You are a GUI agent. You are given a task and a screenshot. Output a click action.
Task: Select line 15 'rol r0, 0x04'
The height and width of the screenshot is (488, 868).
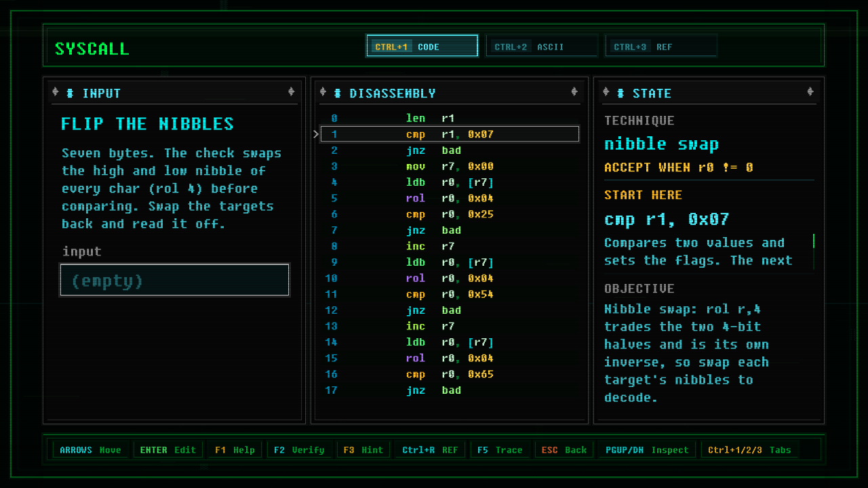point(450,358)
